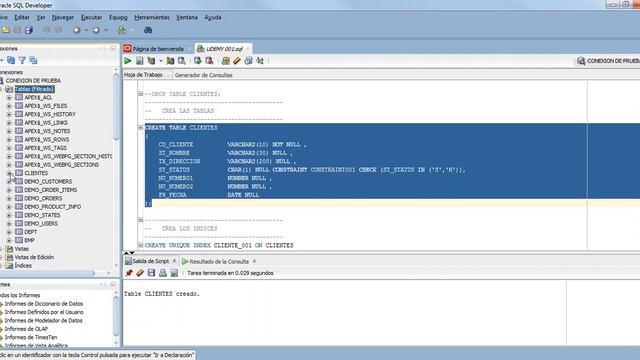
Task: Switch to Página de bienvenida tab
Action: pyautogui.click(x=158, y=49)
